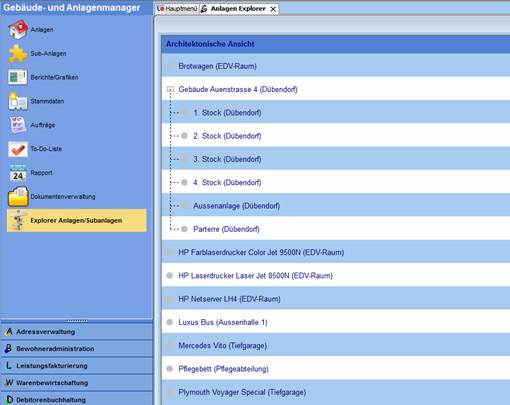Select the Anlagen Explorer tab
This screenshot has height=405, width=510.
(x=238, y=9)
